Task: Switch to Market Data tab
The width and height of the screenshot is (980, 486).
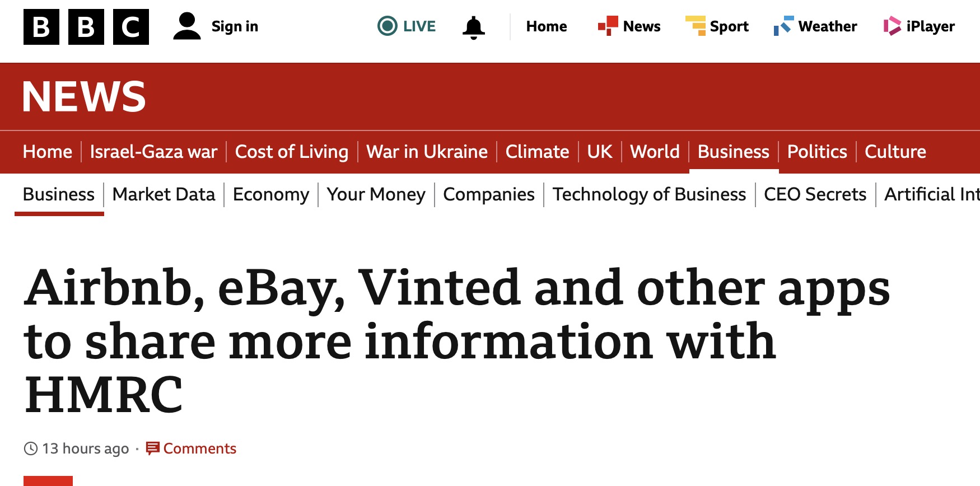Action: point(164,194)
